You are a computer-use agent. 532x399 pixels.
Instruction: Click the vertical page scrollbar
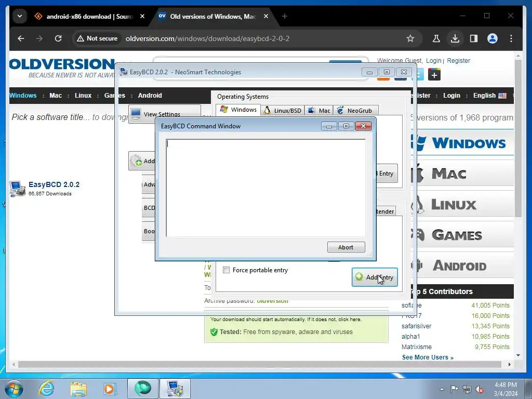(x=518, y=138)
